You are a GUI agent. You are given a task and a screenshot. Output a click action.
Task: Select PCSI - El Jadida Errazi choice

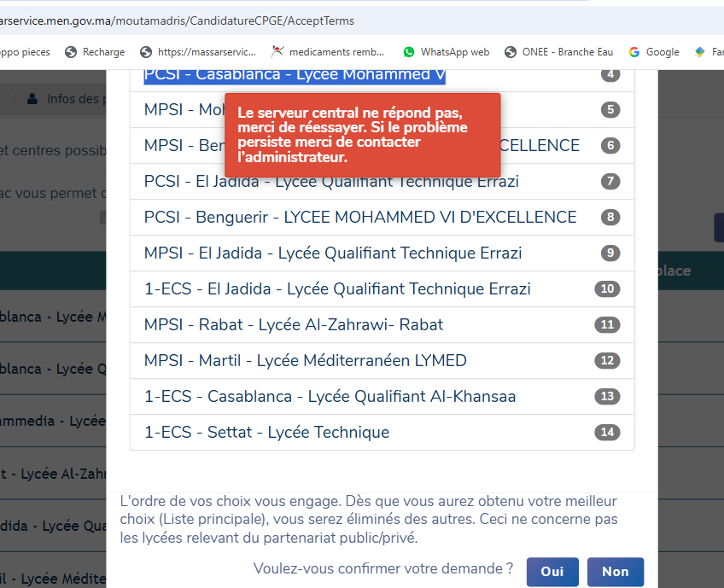pos(331,182)
